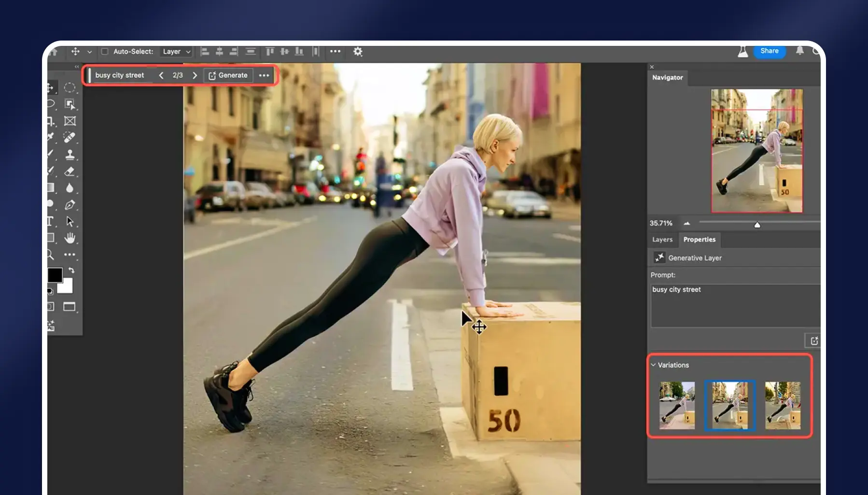Viewport: 868px width, 495px height.
Task: Open the Move tool options dropdown
Action: [89, 52]
